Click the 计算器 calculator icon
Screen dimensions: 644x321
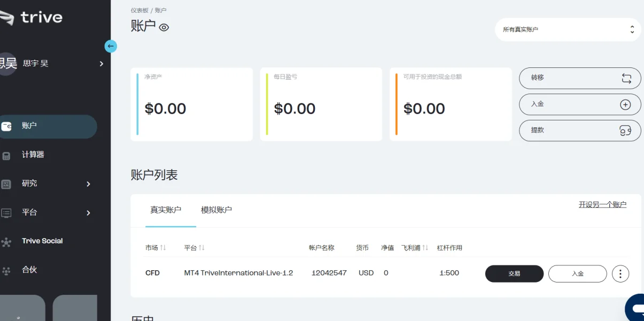[x=6, y=155]
